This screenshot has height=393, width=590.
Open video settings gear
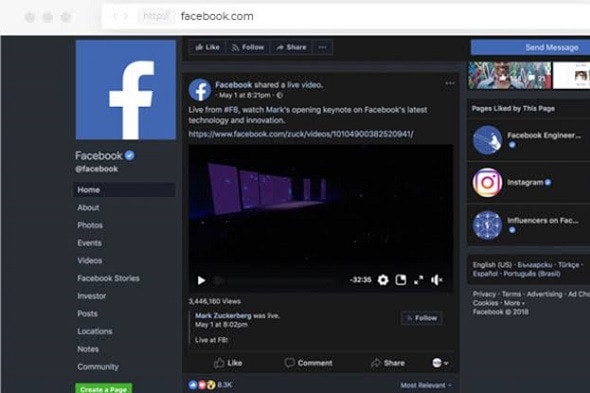(383, 280)
